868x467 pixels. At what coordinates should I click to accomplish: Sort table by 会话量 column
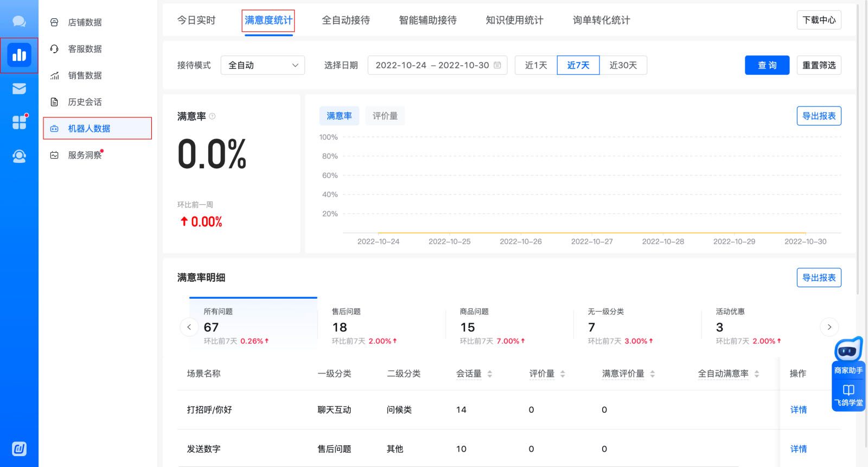(x=489, y=374)
